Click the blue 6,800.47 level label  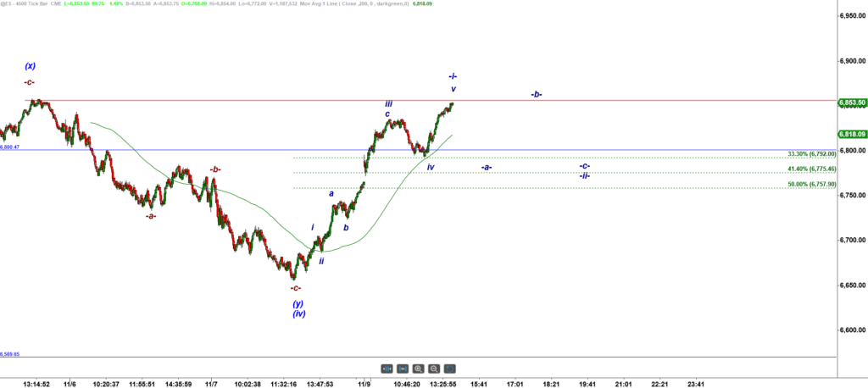tap(10, 147)
